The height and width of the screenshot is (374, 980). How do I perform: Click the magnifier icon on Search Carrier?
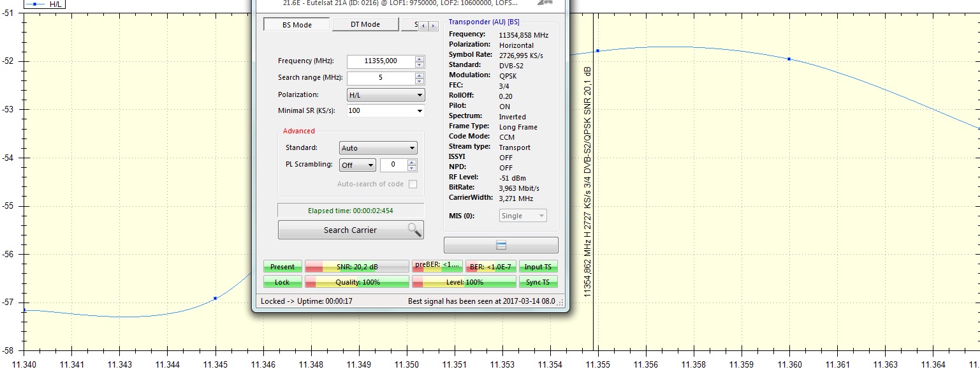pos(414,230)
